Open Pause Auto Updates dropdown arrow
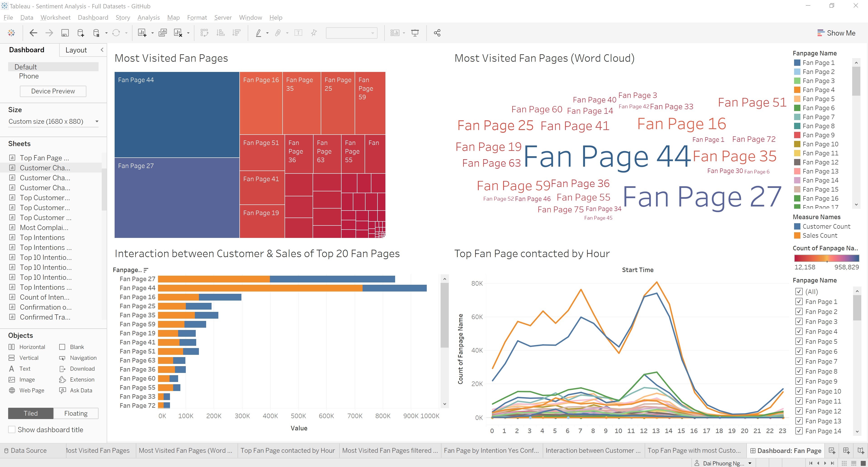 click(106, 33)
